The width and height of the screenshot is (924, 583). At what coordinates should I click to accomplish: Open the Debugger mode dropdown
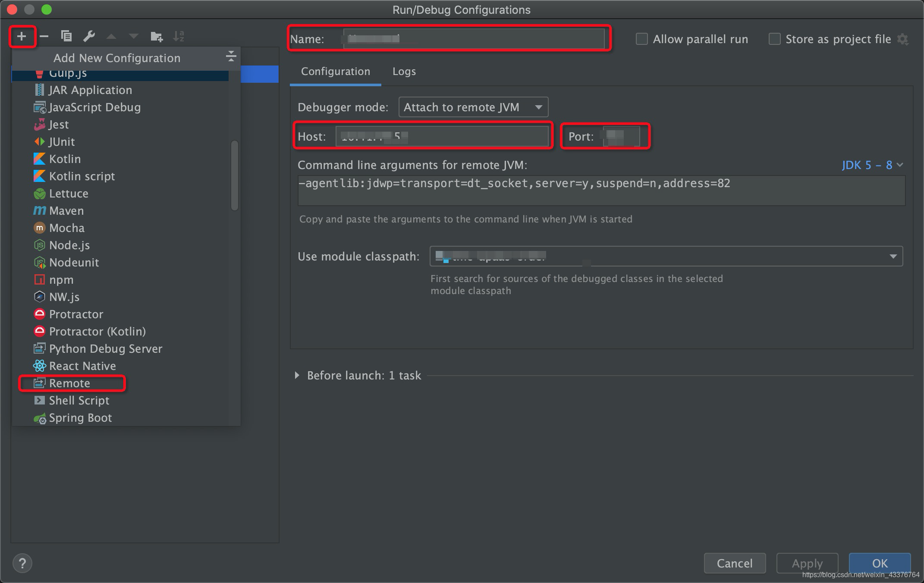pos(473,107)
